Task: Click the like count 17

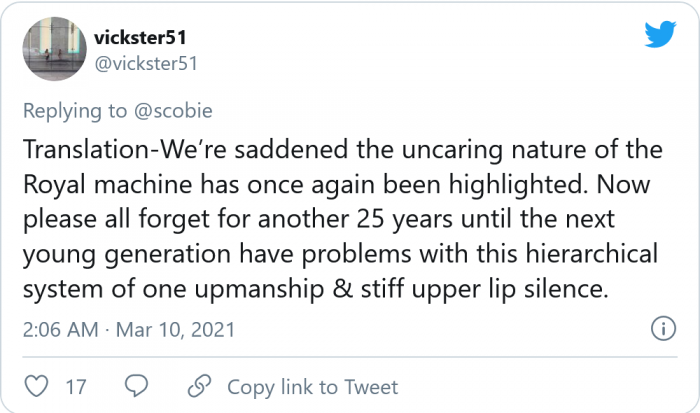Action: pyautogui.click(x=77, y=387)
